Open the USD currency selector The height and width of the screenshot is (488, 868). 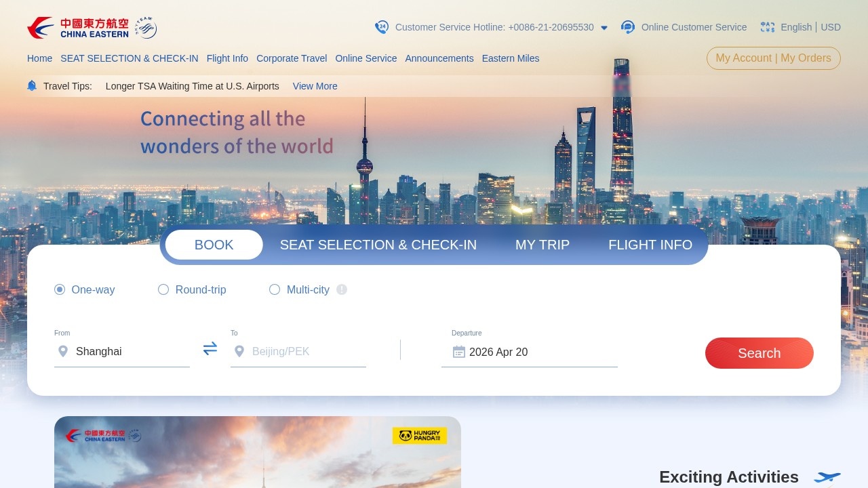coord(831,27)
